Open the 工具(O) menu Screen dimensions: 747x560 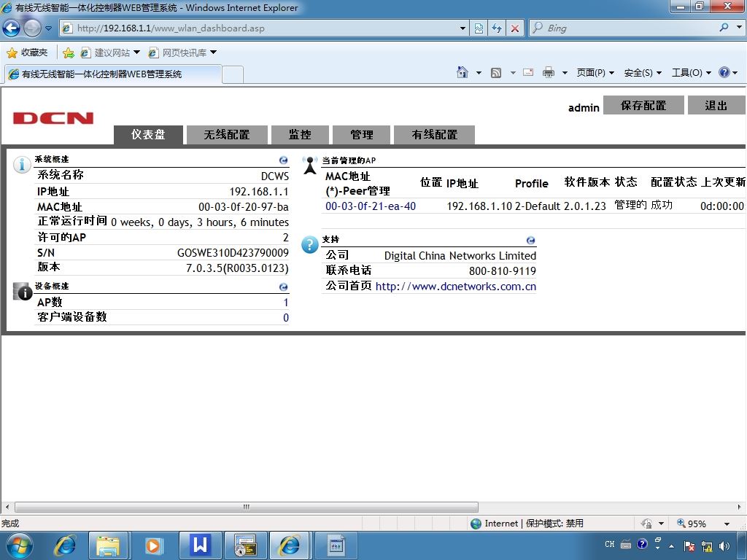click(691, 72)
